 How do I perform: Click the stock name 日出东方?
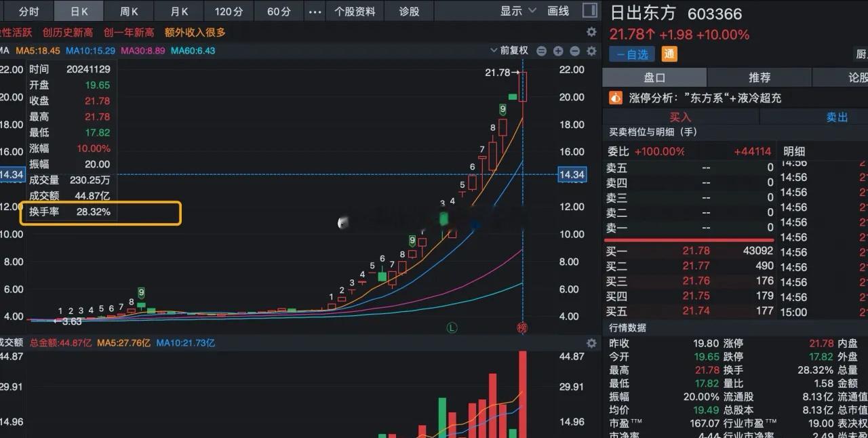point(642,14)
